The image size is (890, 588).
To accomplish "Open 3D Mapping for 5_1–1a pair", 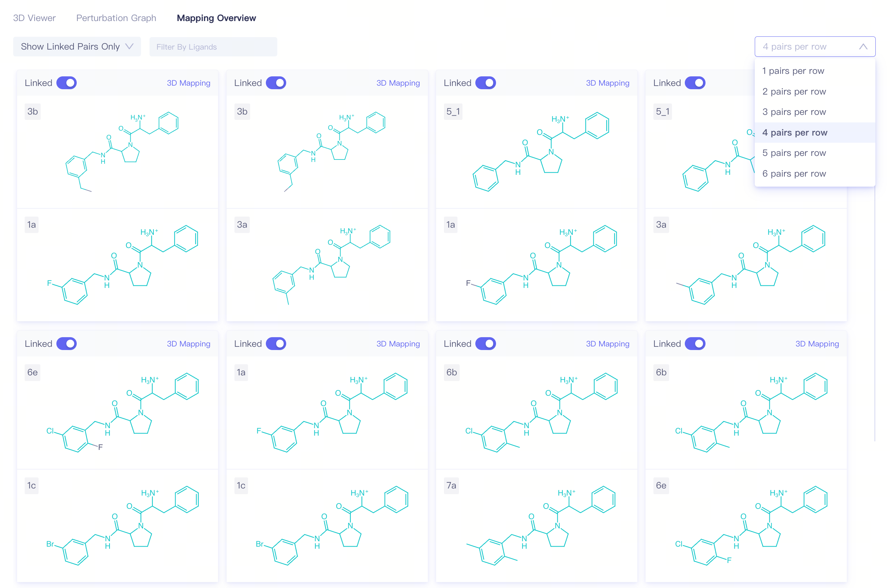I will 607,83.
